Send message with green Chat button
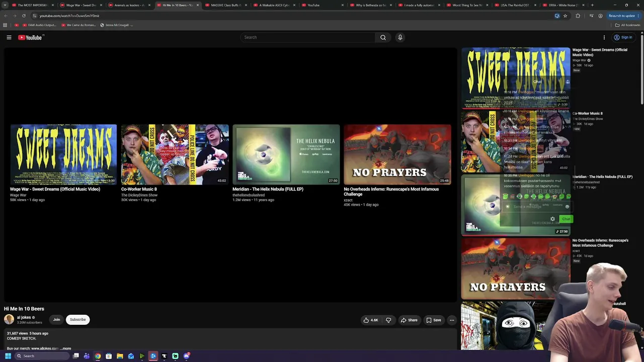 (x=566, y=219)
